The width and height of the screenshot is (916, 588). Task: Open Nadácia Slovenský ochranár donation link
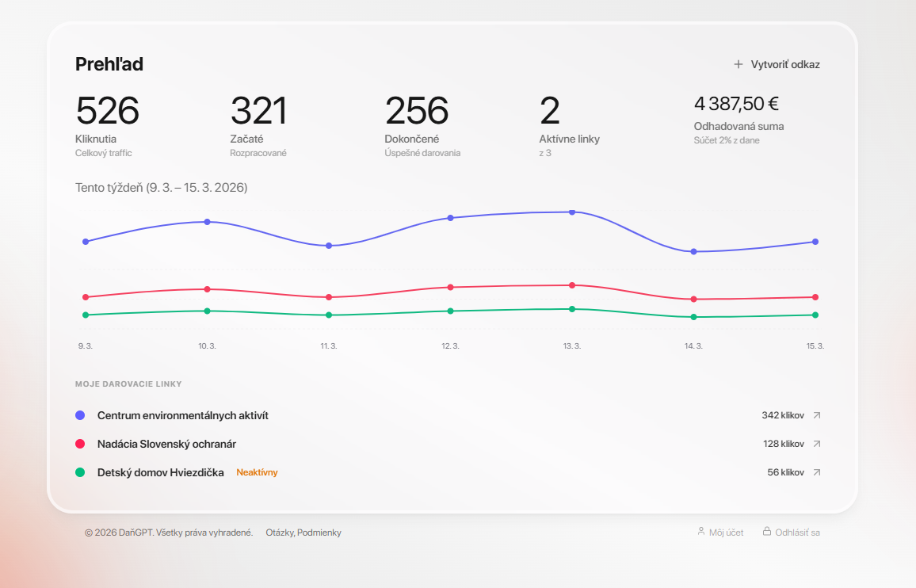tap(166, 444)
